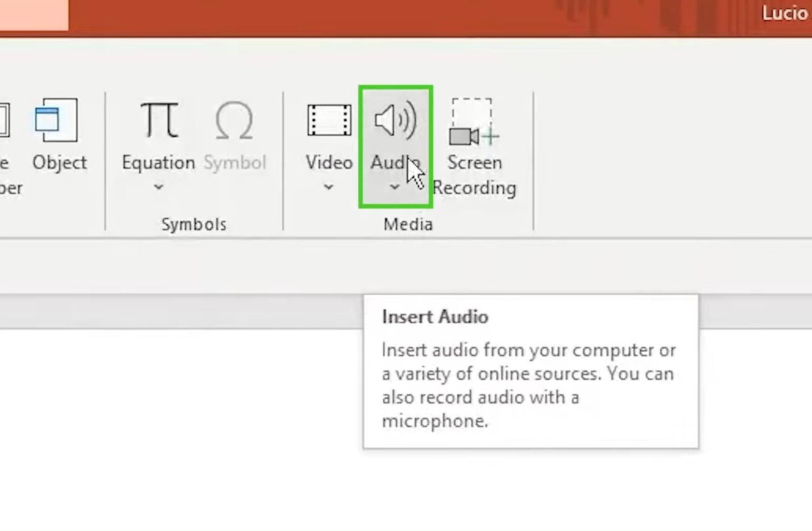The height and width of the screenshot is (531, 812).
Task: Click the "Symbols" group label
Action: click(x=194, y=224)
